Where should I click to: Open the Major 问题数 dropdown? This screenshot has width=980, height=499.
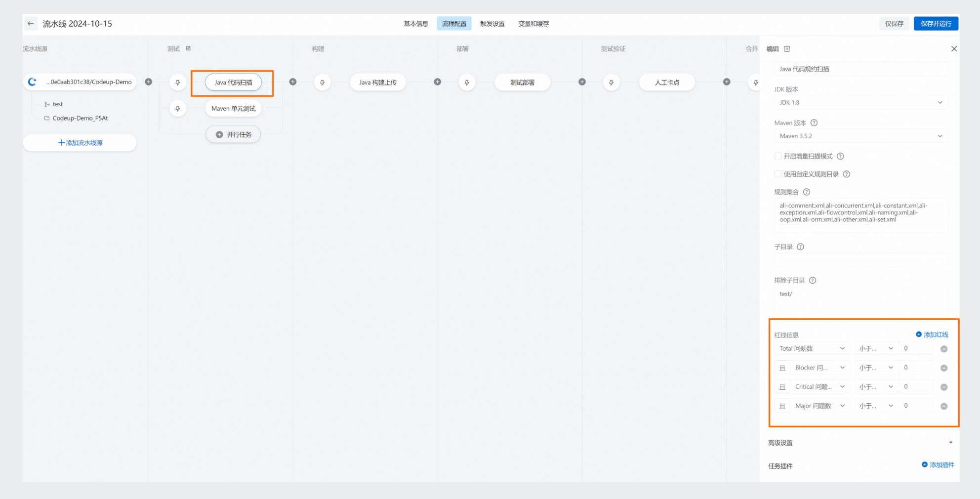820,406
